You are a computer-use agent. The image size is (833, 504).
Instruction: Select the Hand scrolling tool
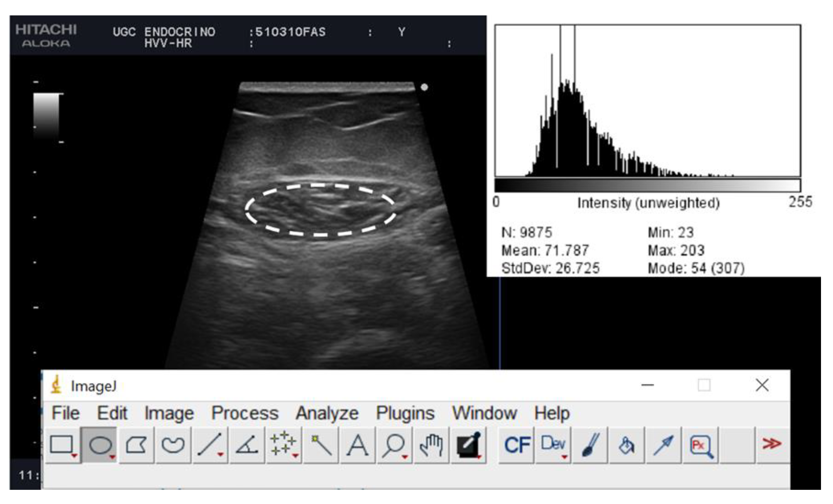(431, 445)
